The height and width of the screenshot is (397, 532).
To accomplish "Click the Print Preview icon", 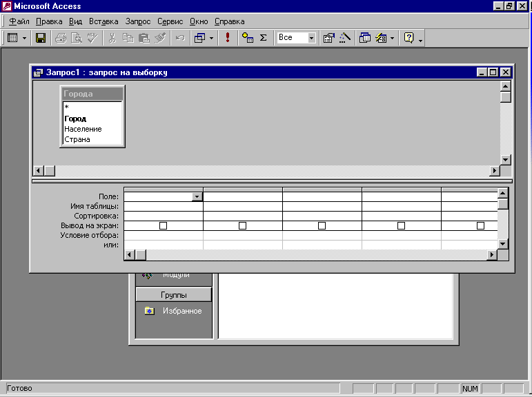I will (x=77, y=38).
